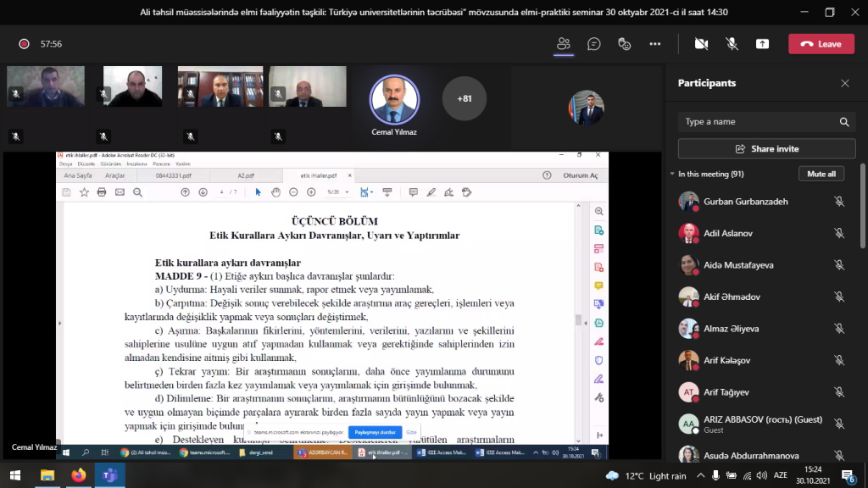
Task: Select the arrow selection tool in Acrobat
Action: click(258, 192)
